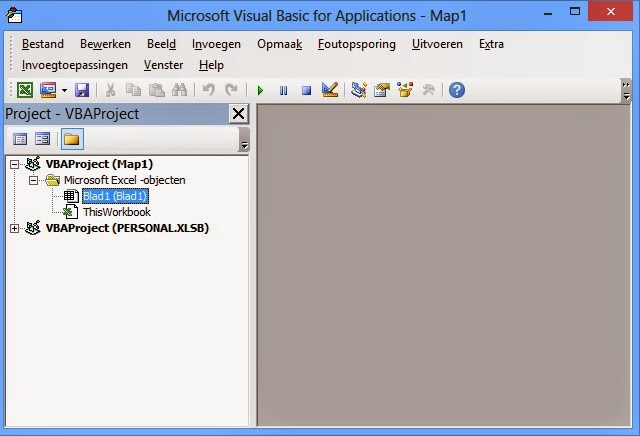Click View Code icon in Project pane

click(20, 139)
